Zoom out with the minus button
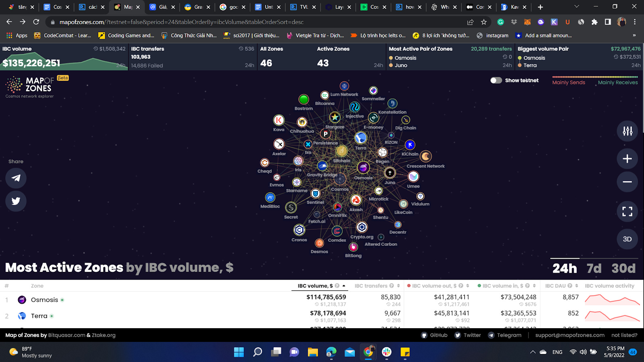Viewport: 644px width, 362px height. (627, 182)
